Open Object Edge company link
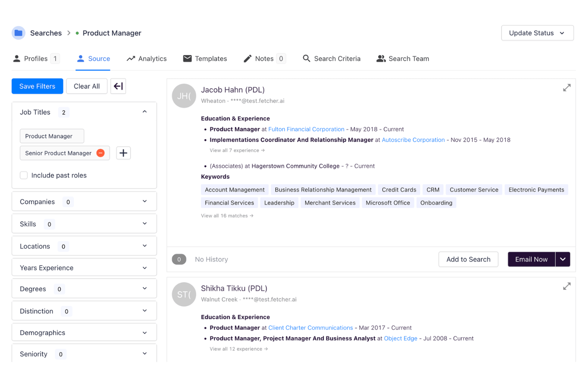The height and width of the screenshot is (392, 588). click(400, 339)
